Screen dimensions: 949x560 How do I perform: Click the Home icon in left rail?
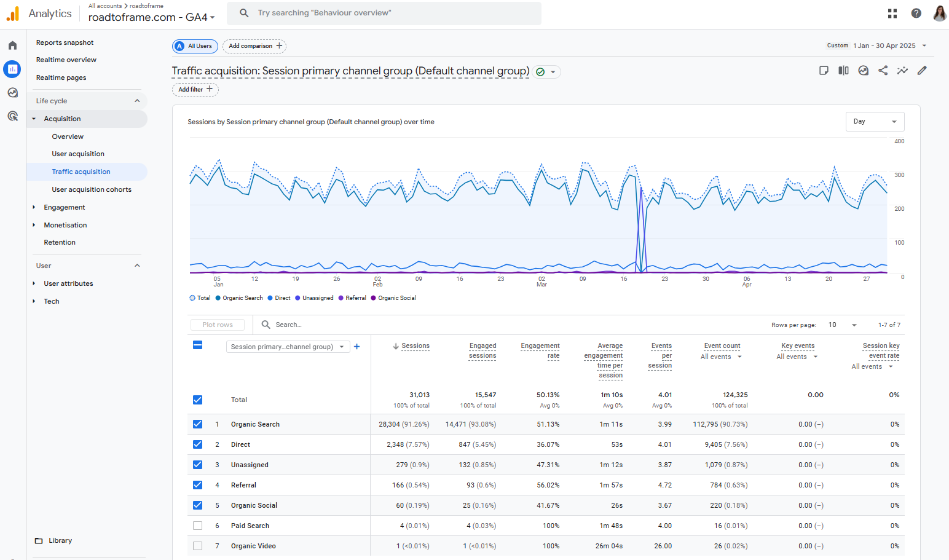12,45
